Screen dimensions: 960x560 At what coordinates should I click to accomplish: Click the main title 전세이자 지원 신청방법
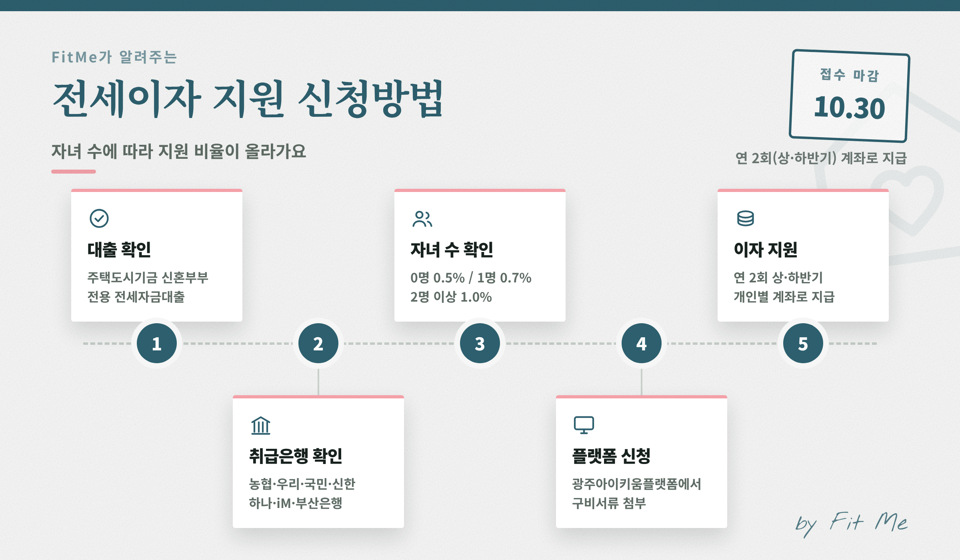(x=248, y=99)
